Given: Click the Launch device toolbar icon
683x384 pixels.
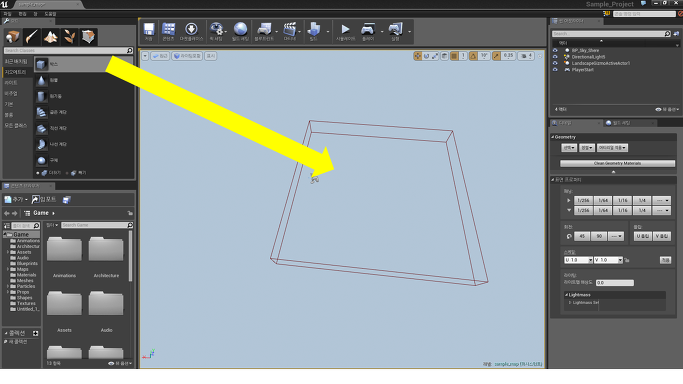Looking at the screenshot, I should pyautogui.click(x=395, y=29).
